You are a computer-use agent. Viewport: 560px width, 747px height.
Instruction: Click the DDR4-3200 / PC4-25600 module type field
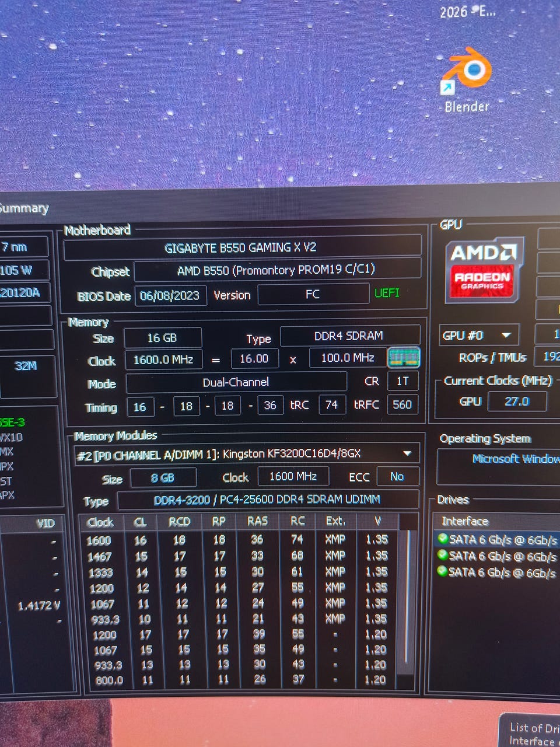click(267, 500)
